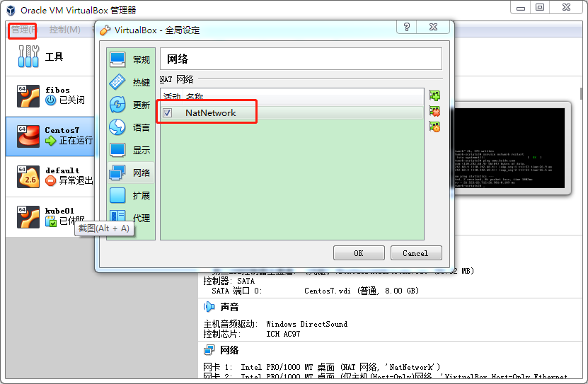Open the 扩展 (Extensions) settings category
The width and height of the screenshot is (588, 384).
point(130,196)
